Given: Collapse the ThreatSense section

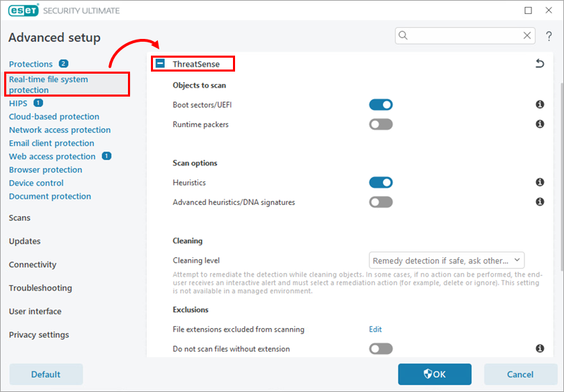Looking at the screenshot, I should tap(160, 64).
